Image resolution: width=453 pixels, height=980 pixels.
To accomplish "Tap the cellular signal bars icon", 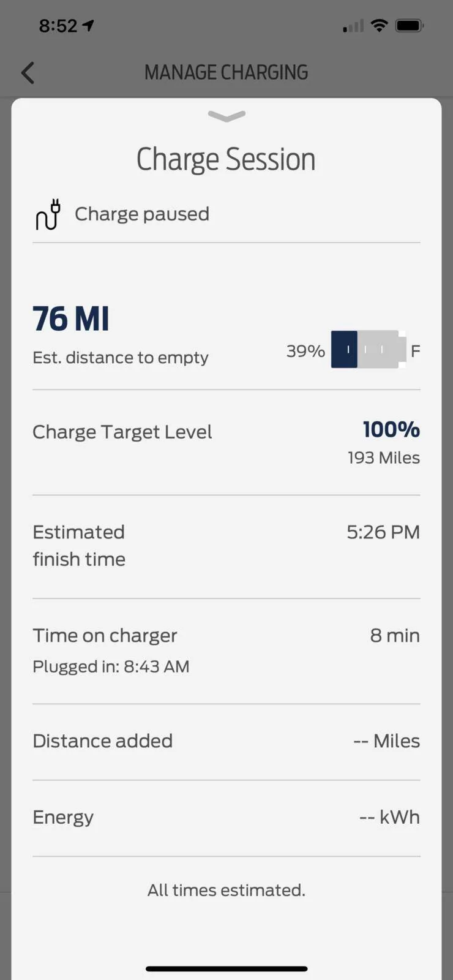I will click(x=353, y=26).
